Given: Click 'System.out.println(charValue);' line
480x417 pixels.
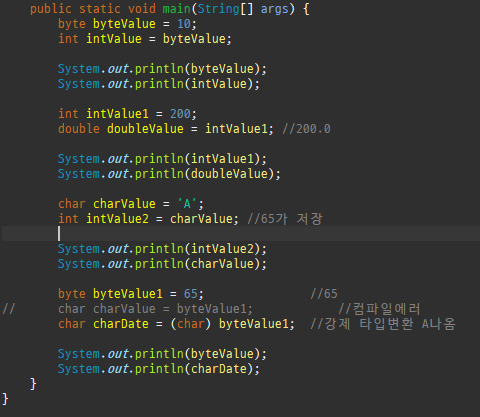Looking at the screenshot, I should [162, 264].
